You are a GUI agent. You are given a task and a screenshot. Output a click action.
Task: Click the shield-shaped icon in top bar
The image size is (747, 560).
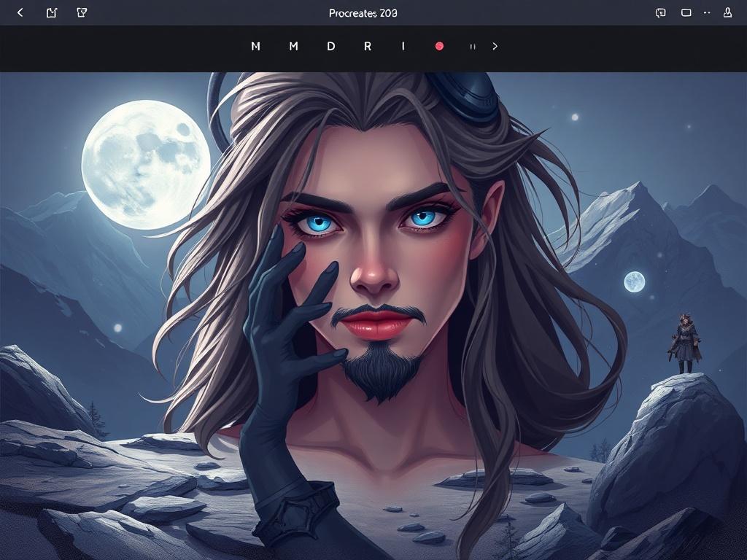click(x=82, y=12)
